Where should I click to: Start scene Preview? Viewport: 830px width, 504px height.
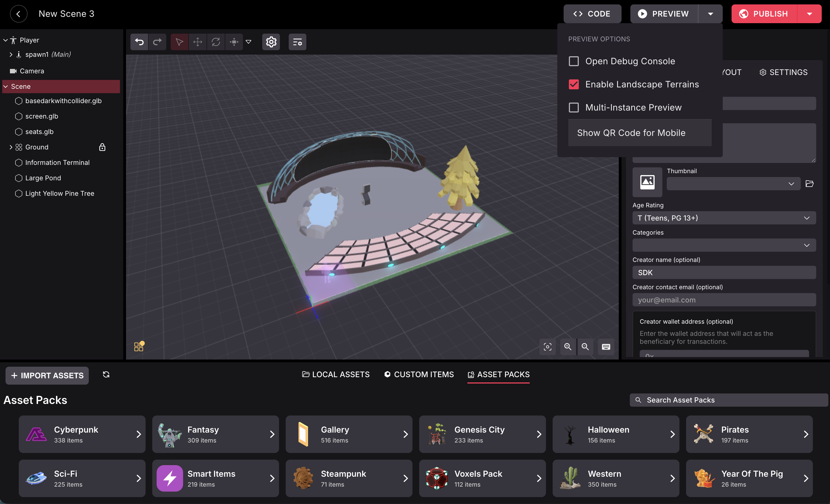(664, 14)
